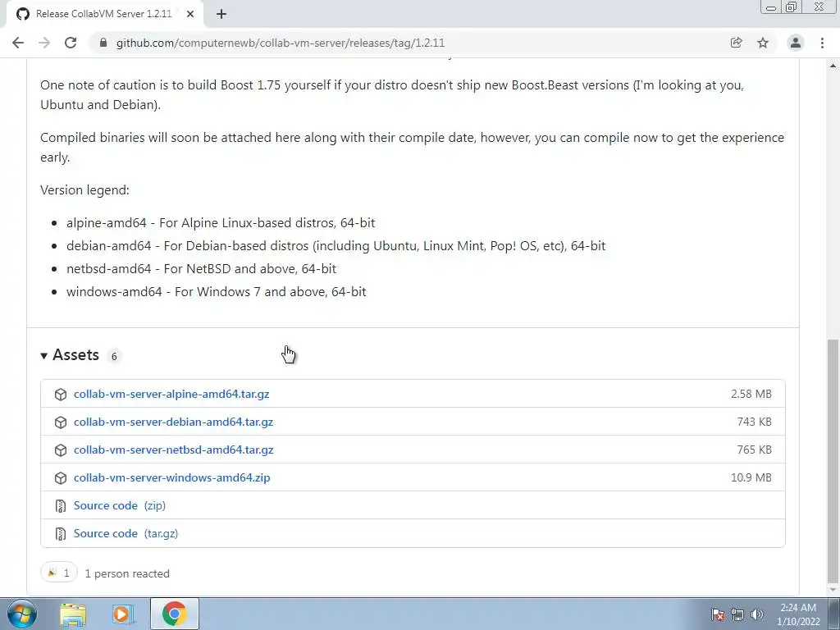Click the page's vertical scrollbar thumb
Image resolution: width=840 pixels, height=630 pixels.
point(833,461)
